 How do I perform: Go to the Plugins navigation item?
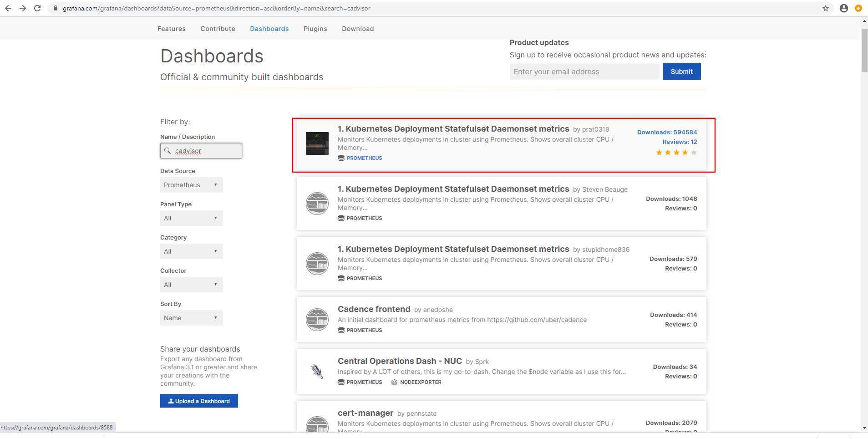click(x=315, y=29)
